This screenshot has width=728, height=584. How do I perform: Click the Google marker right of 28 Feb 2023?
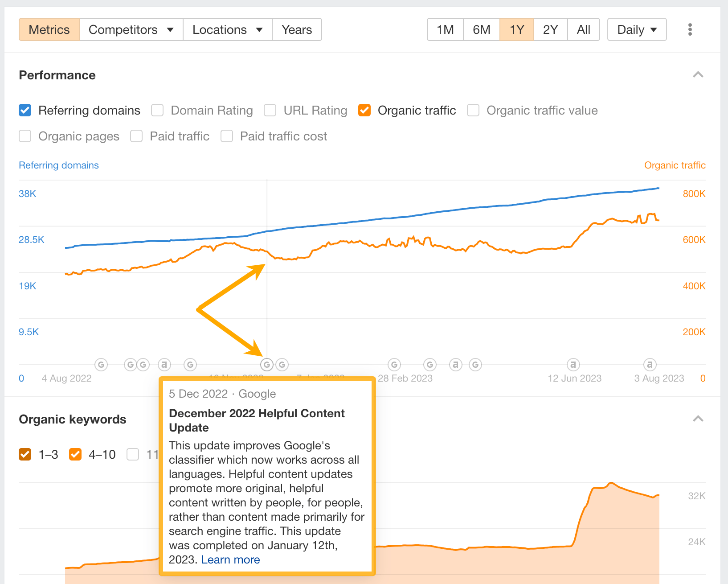coord(429,364)
